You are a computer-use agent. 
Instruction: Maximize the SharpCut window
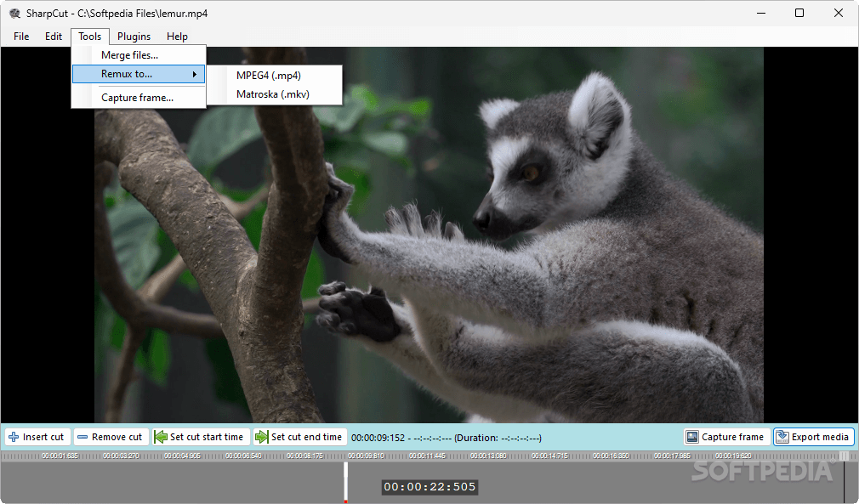coord(799,13)
